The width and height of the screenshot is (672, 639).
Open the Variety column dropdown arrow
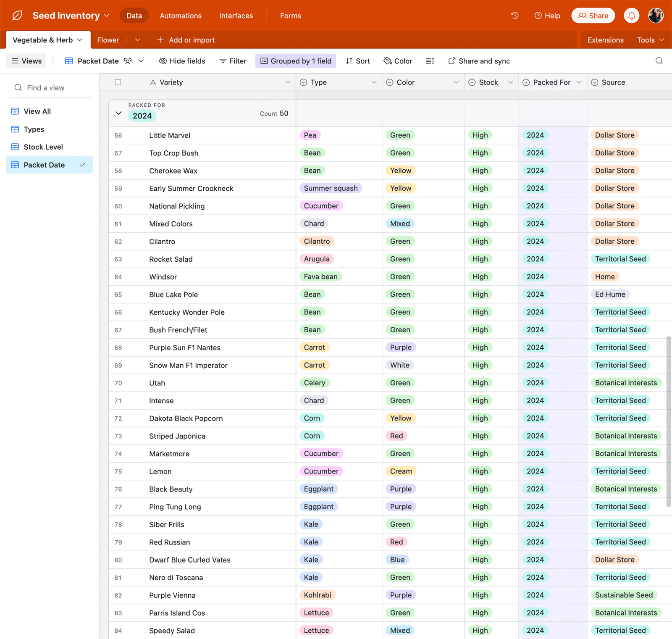pyautogui.click(x=288, y=82)
